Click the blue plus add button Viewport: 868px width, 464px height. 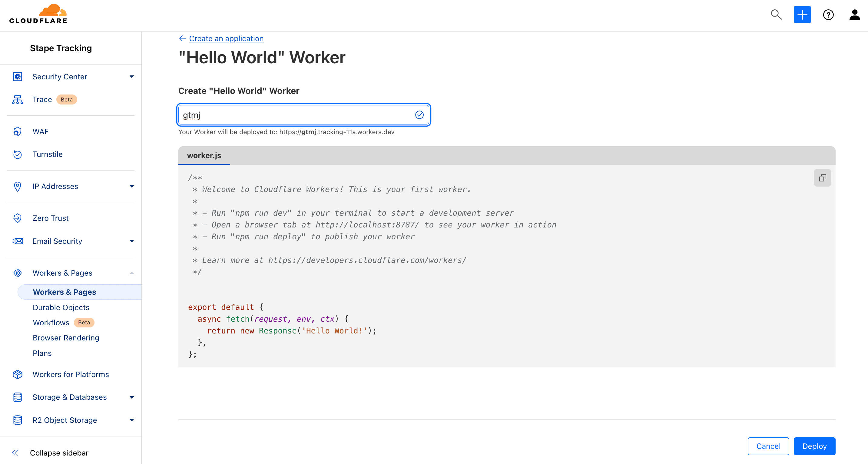click(802, 15)
